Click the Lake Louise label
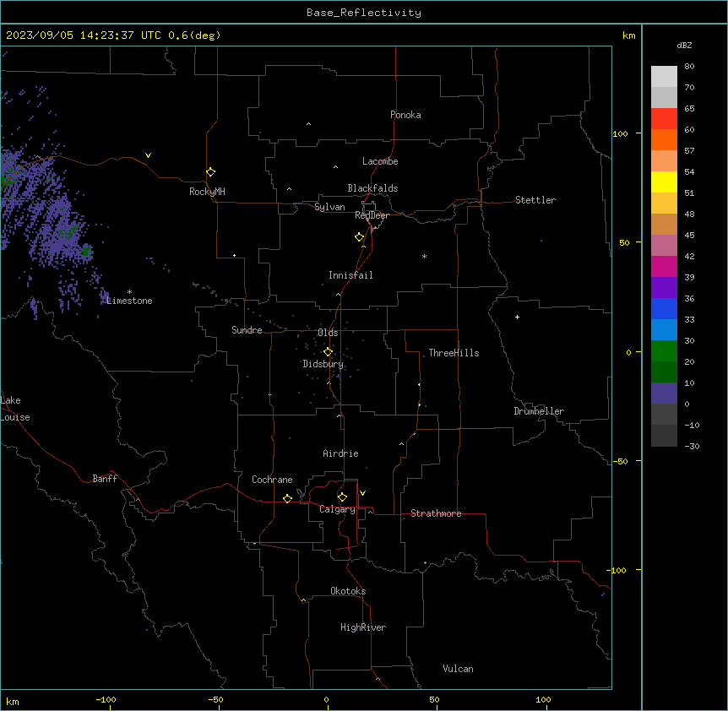The image size is (728, 711). pyautogui.click(x=15, y=409)
